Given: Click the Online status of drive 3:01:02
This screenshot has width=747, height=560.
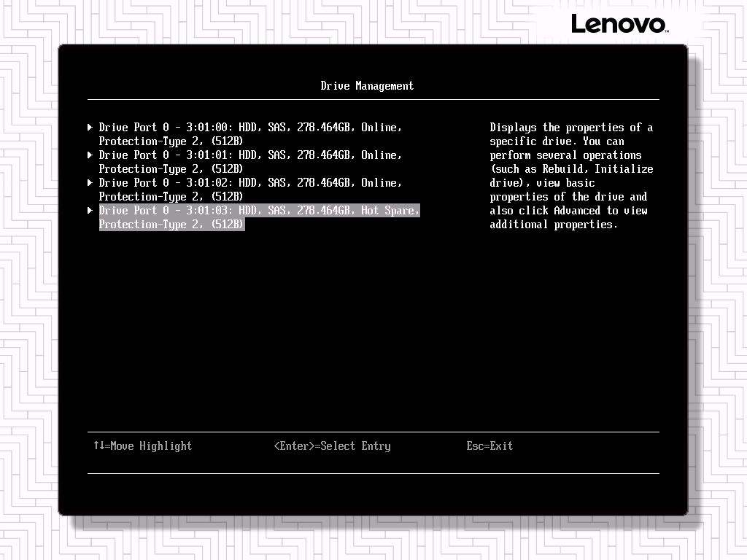Looking at the screenshot, I should 381,183.
